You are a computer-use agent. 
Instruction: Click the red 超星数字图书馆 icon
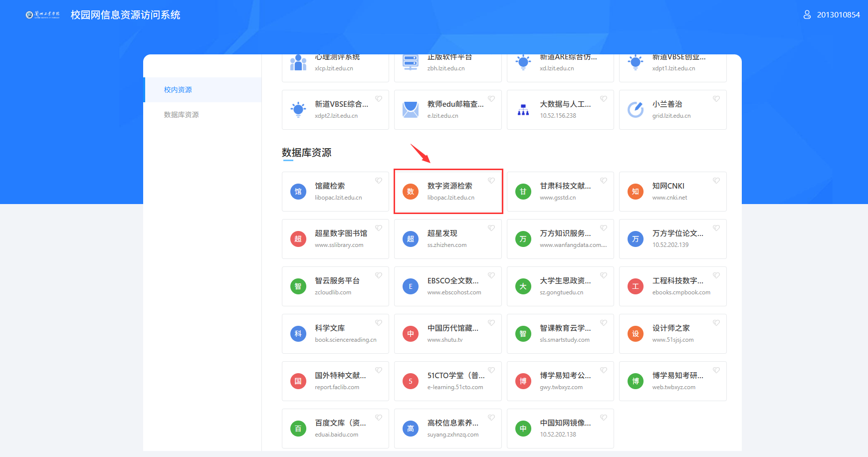(298, 239)
